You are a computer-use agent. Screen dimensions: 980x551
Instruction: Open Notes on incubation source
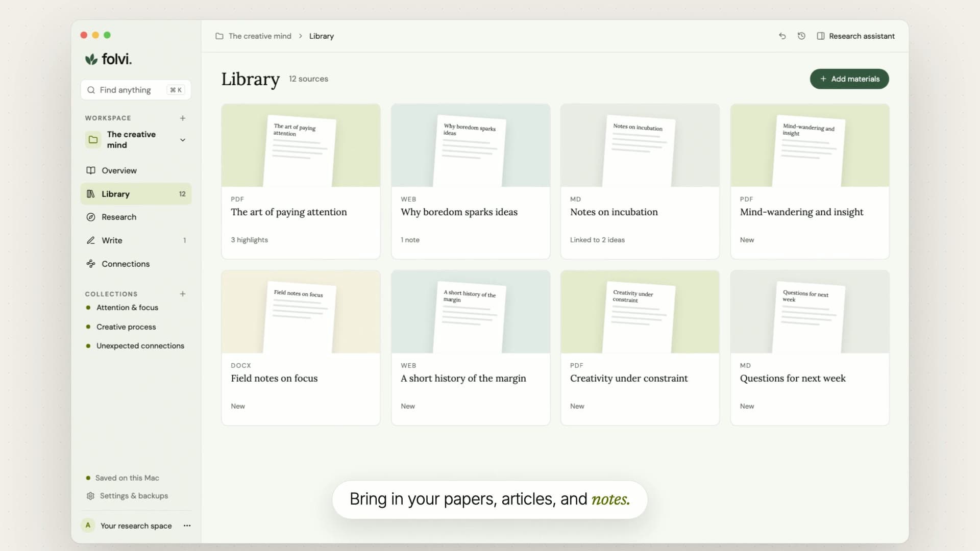click(x=640, y=181)
